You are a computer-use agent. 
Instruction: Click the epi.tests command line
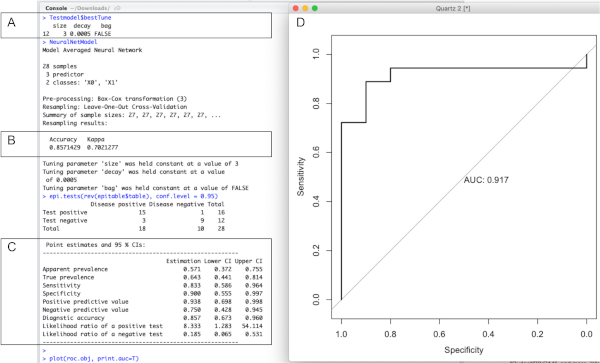click(x=130, y=196)
